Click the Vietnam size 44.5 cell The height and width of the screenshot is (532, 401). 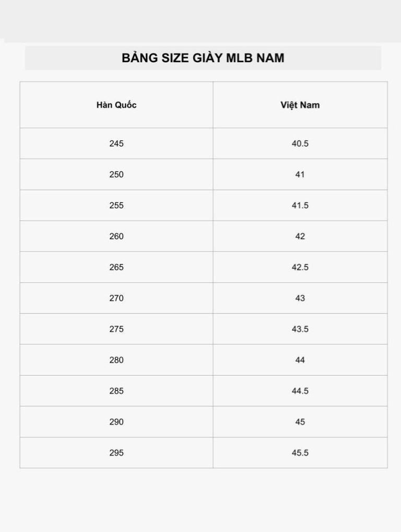tap(300, 391)
